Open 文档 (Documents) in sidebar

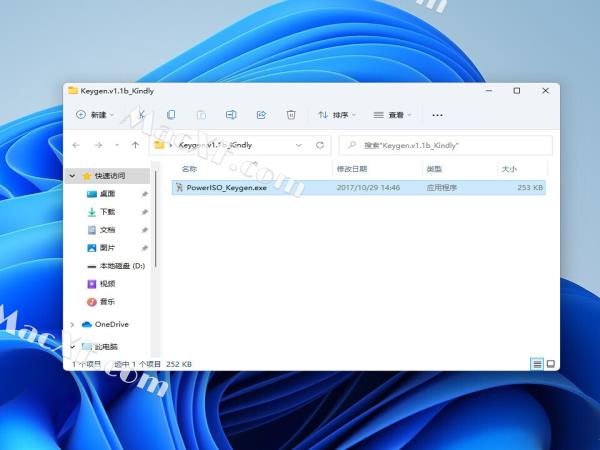point(107,230)
